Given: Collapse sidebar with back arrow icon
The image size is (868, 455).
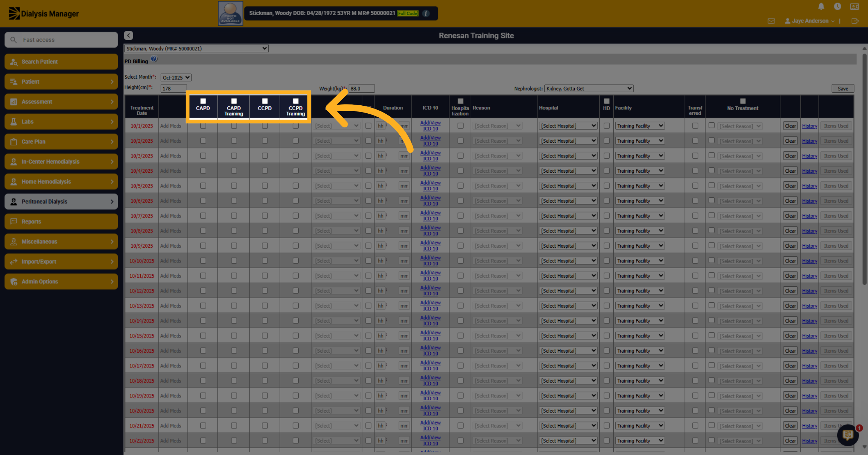Looking at the screenshot, I should pos(128,35).
